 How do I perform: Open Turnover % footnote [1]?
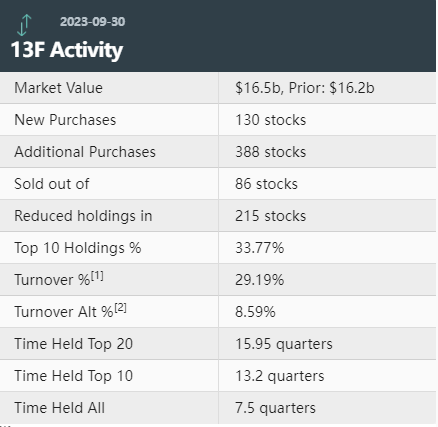point(97,276)
